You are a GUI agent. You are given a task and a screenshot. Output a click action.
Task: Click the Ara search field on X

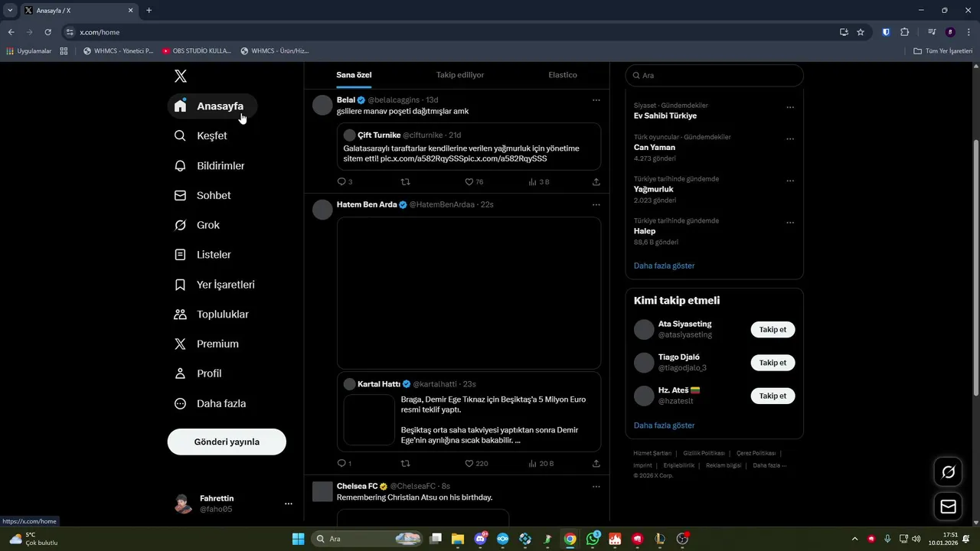(x=714, y=75)
